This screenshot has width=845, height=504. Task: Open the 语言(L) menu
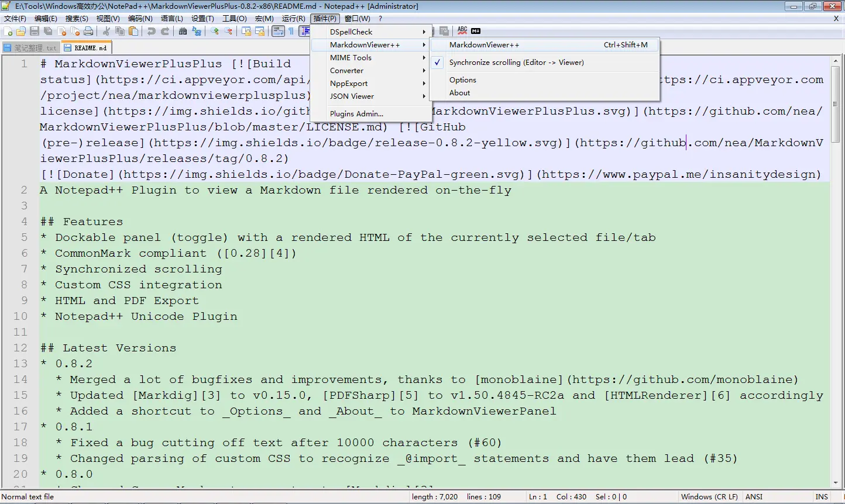click(x=172, y=19)
